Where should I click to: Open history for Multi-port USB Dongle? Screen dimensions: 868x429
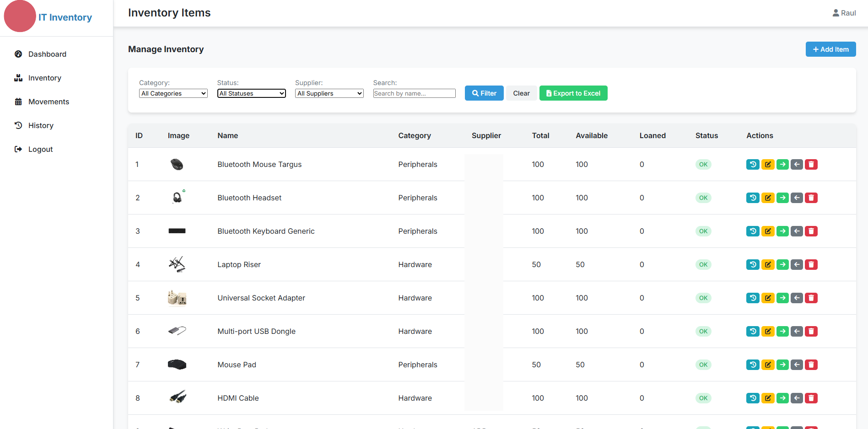753,331
